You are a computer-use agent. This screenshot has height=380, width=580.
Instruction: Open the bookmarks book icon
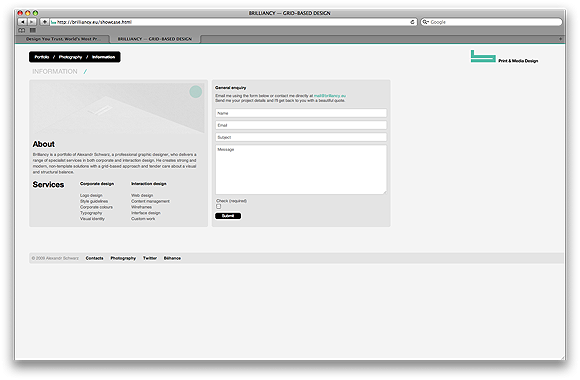[22, 30]
